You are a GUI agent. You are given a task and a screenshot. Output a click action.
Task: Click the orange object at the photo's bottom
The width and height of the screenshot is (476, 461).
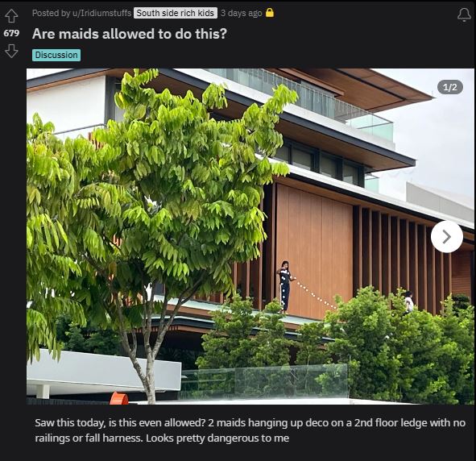tap(118, 398)
